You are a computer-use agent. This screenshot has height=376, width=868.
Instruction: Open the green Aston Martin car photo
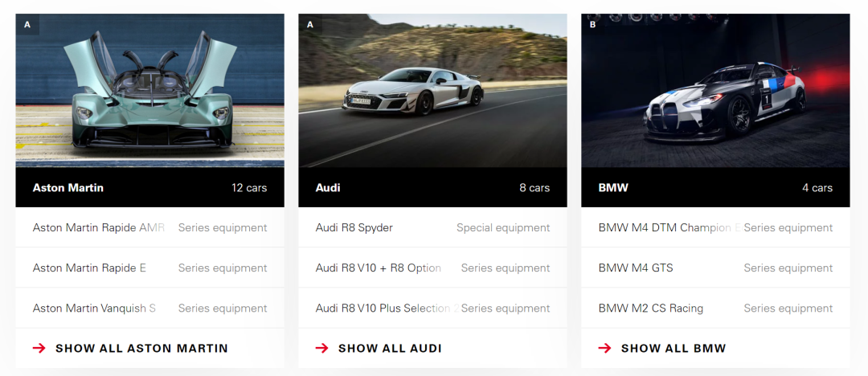point(150,91)
